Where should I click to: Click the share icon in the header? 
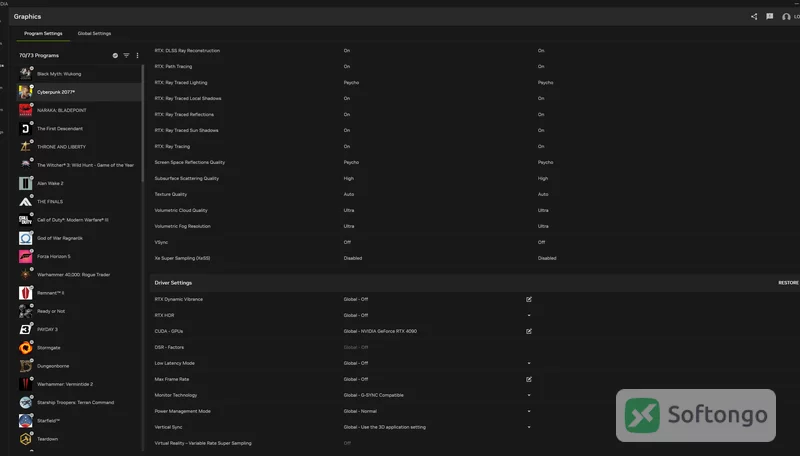coord(754,16)
